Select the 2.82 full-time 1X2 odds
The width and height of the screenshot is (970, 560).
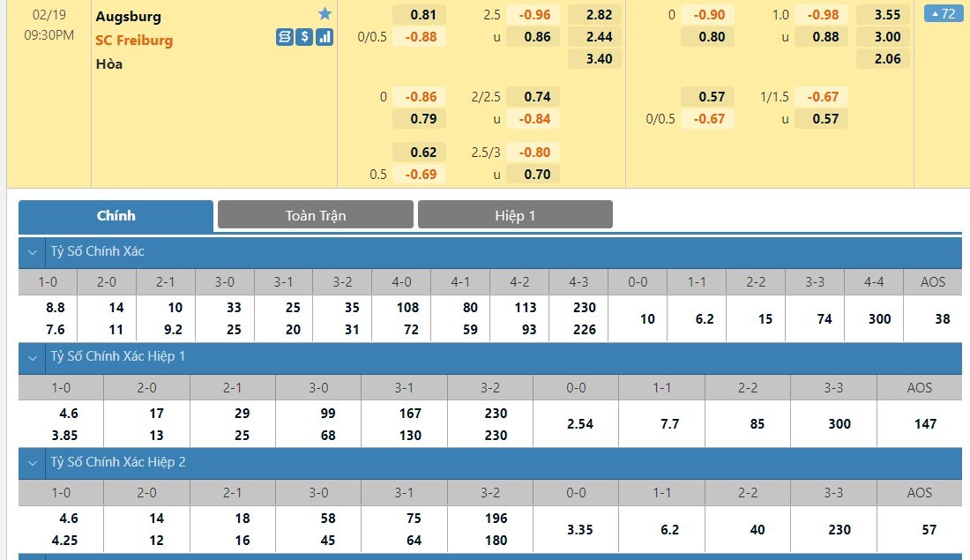(593, 15)
